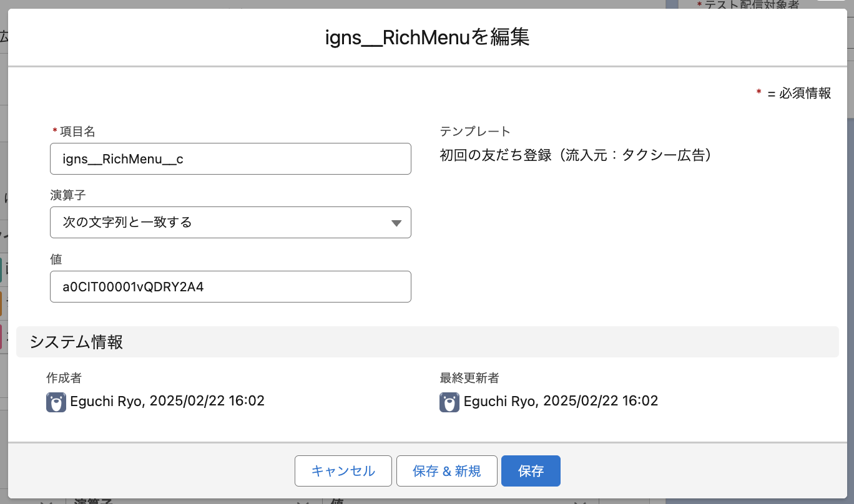
Task: Click the pink icon behind dialog's left edge
Action: pyautogui.click(x=2, y=336)
